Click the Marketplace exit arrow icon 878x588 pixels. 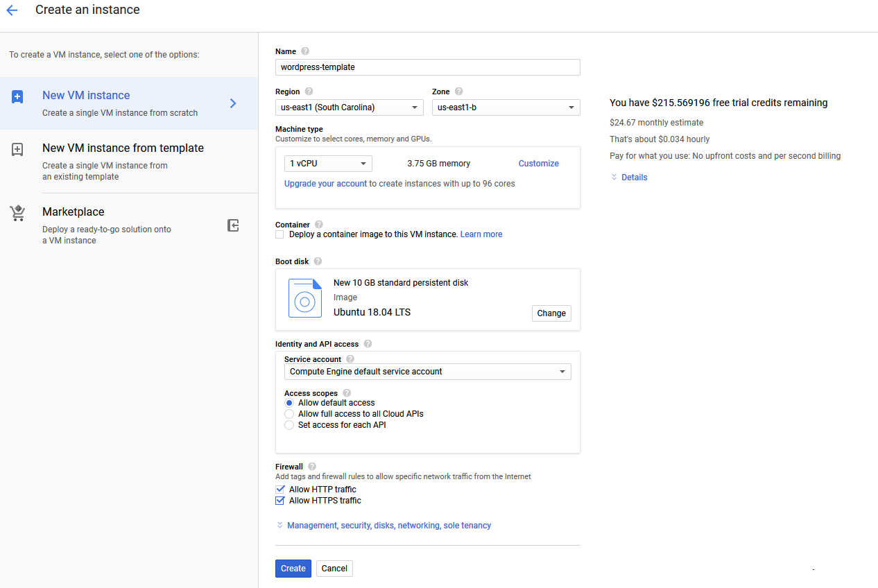[234, 225]
